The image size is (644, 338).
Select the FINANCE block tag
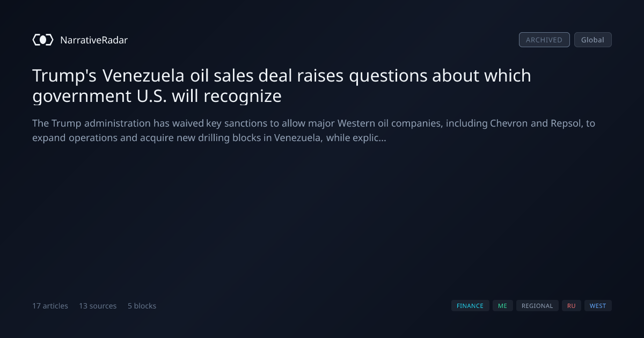(x=470, y=306)
